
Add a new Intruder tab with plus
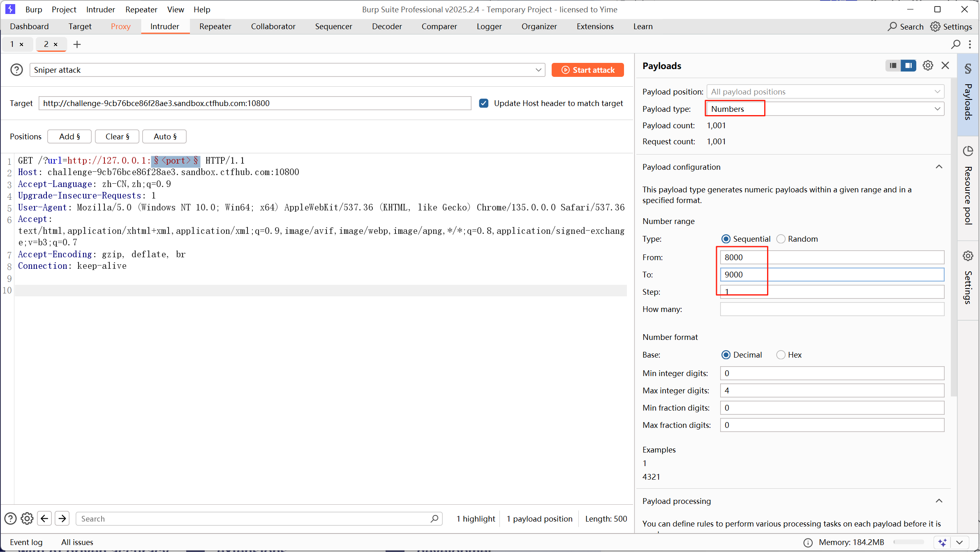click(x=77, y=44)
